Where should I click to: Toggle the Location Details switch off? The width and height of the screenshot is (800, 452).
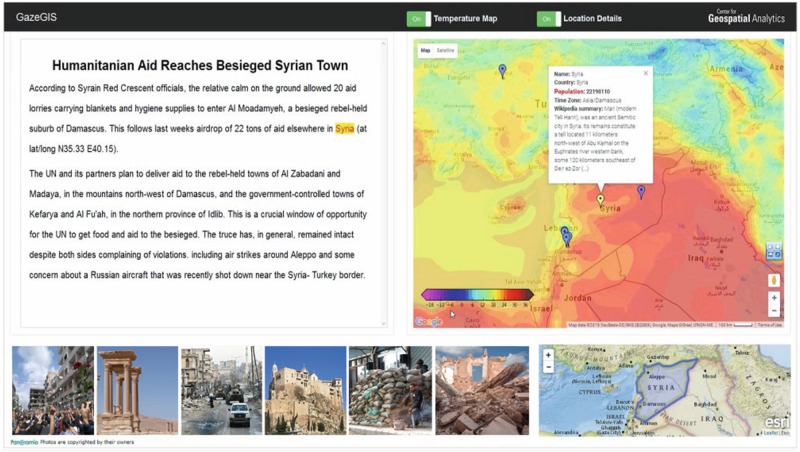click(547, 19)
